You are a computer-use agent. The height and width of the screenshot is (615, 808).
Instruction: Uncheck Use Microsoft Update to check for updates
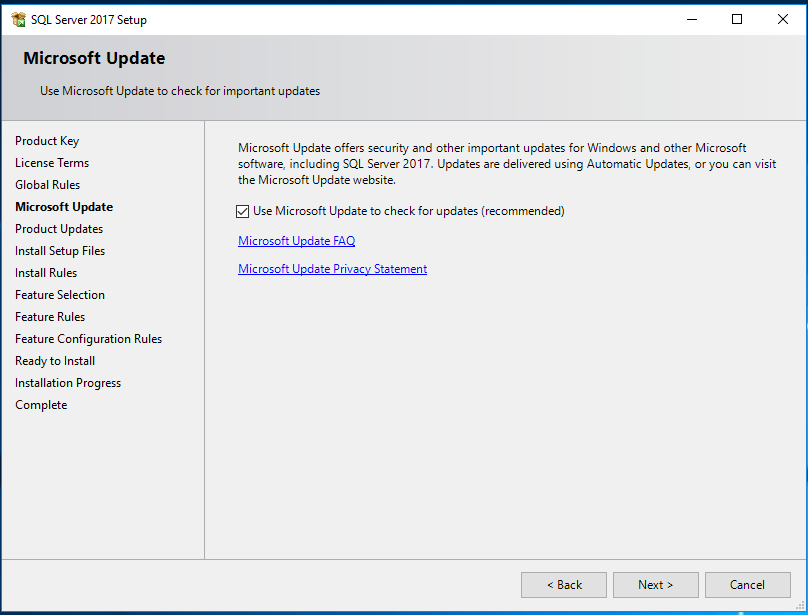point(243,211)
